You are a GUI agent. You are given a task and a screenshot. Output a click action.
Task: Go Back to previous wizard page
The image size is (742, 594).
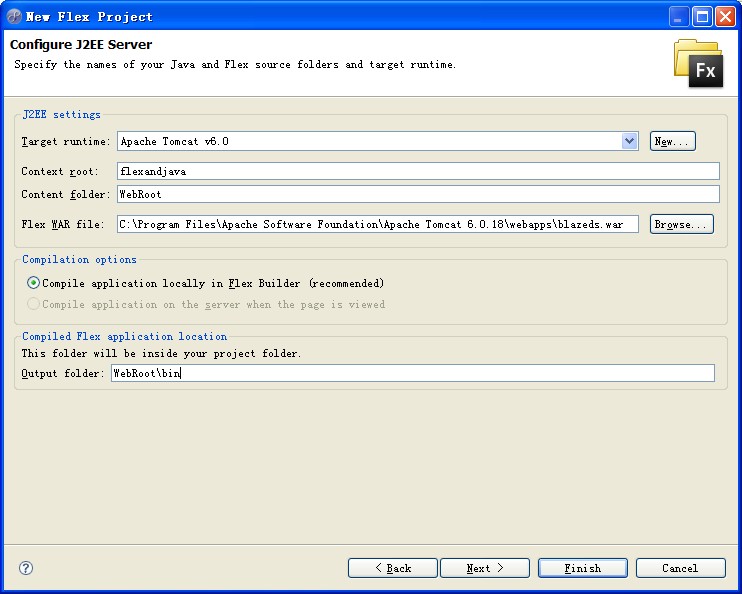[x=393, y=568]
